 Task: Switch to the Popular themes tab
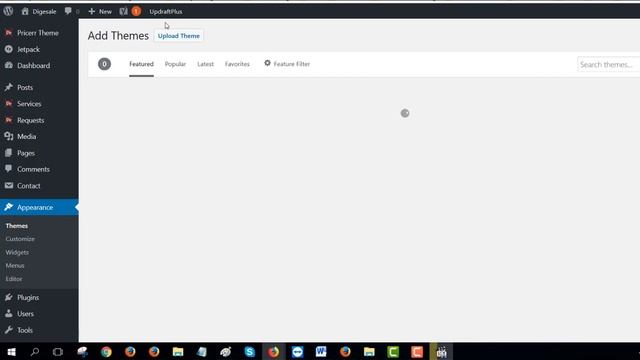(175, 64)
